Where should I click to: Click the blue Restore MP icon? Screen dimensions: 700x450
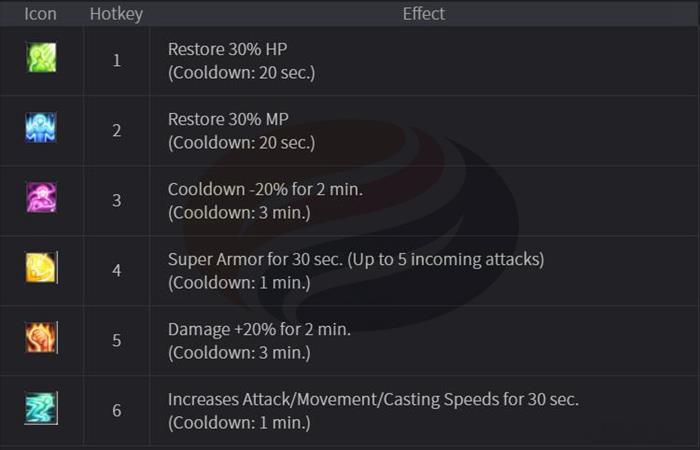(41, 128)
